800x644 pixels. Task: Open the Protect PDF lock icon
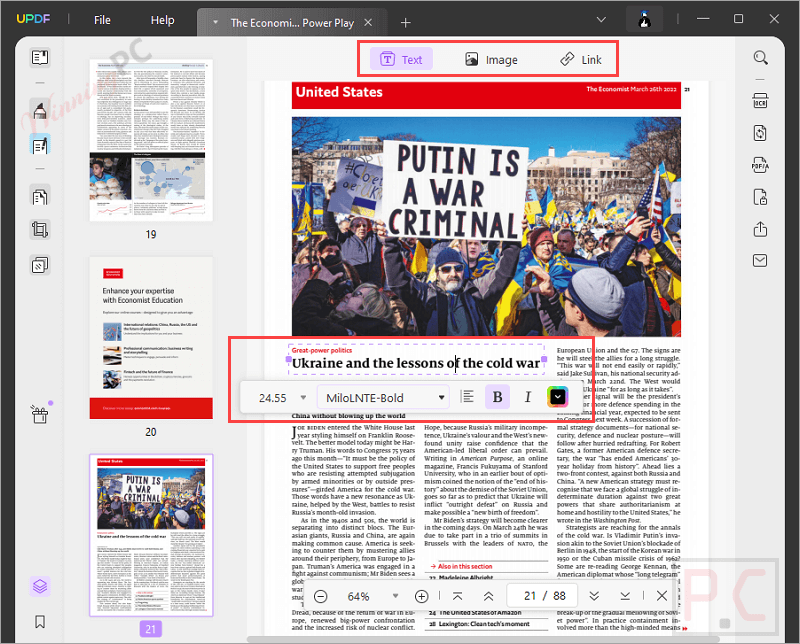tap(760, 197)
